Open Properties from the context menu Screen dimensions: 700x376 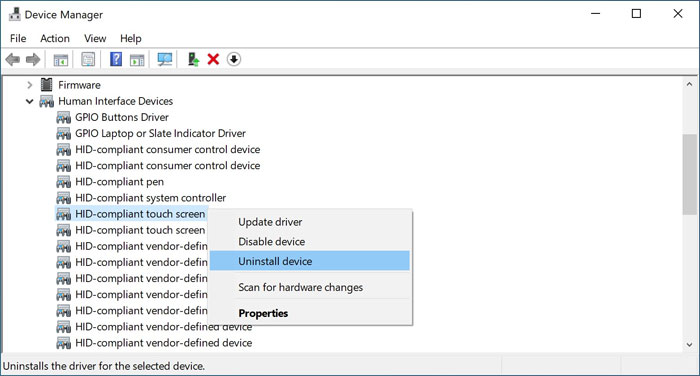[x=310, y=313]
